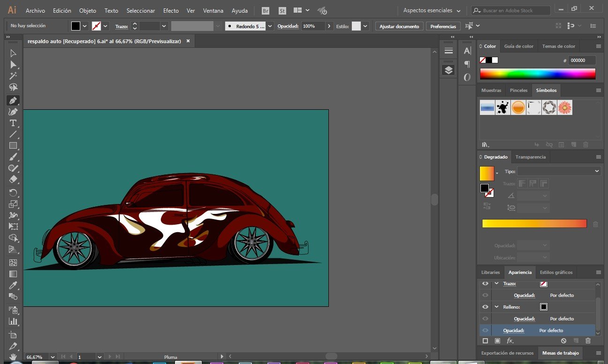Open the Redondo 5 brush definition dropdown
This screenshot has width=608, height=364.
pos(270,26)
